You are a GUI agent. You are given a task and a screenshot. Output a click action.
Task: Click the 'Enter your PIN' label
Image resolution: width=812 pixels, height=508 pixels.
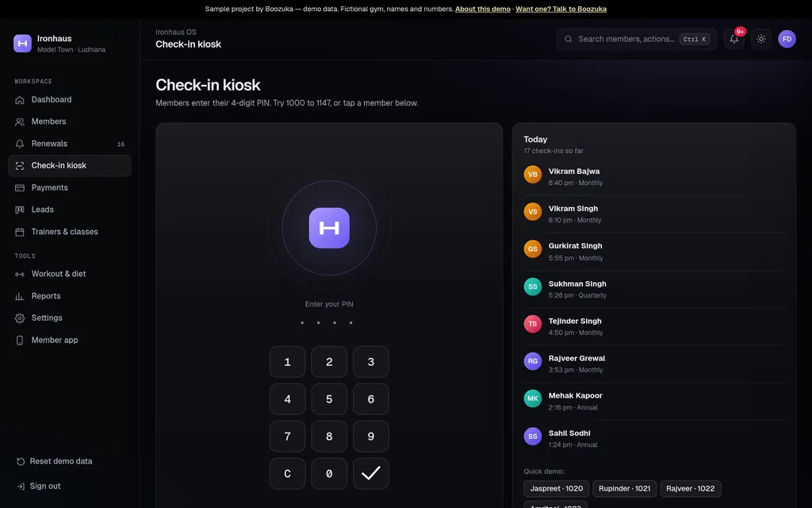click(329, 304)
